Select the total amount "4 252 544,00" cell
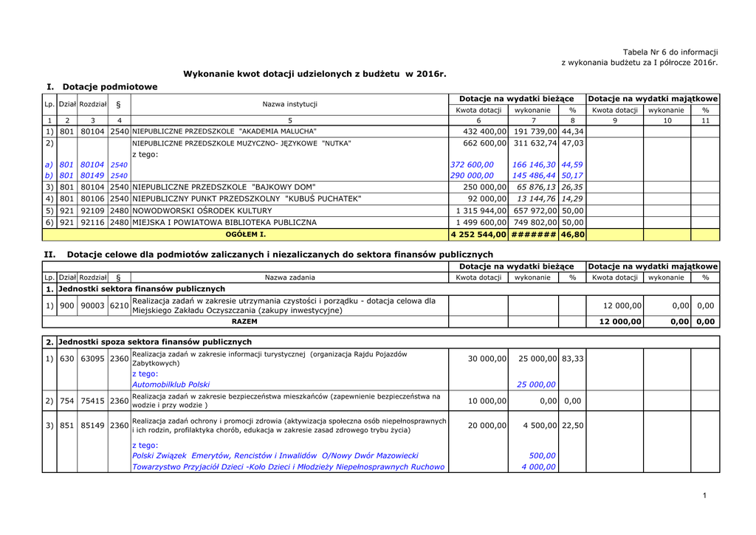The image size is (756, 535). tap(478, 234)
